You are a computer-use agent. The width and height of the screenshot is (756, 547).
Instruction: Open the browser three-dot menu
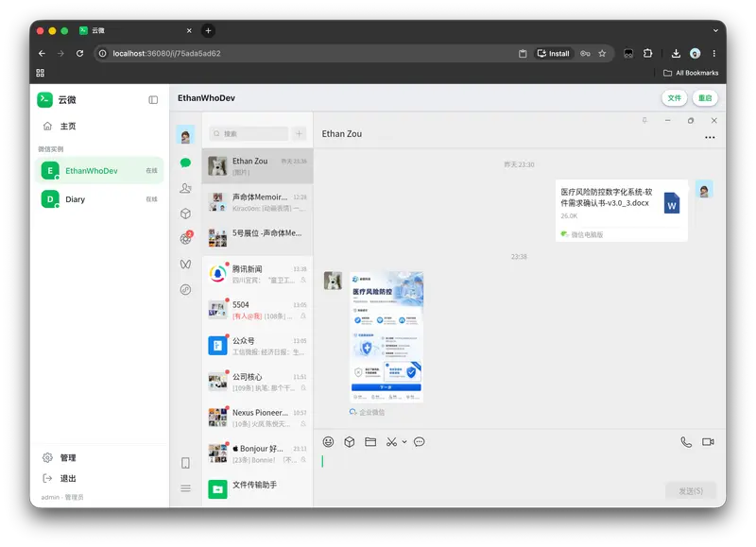714,54
